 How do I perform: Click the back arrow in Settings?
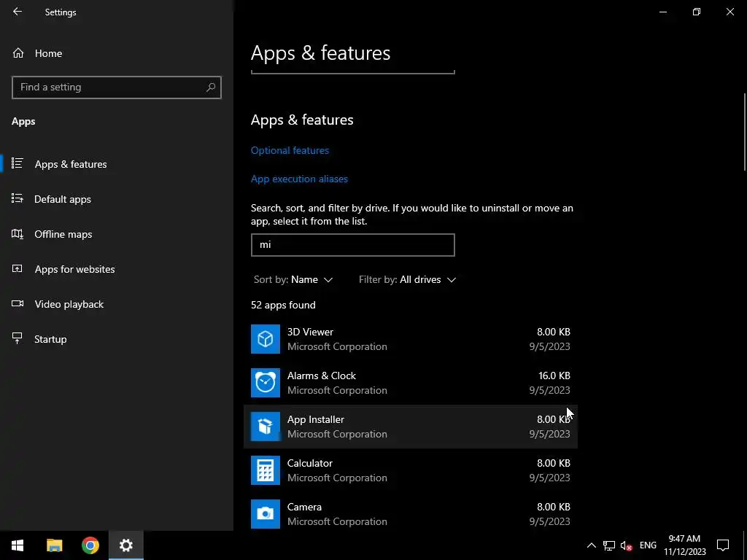(x=18, y=12)
